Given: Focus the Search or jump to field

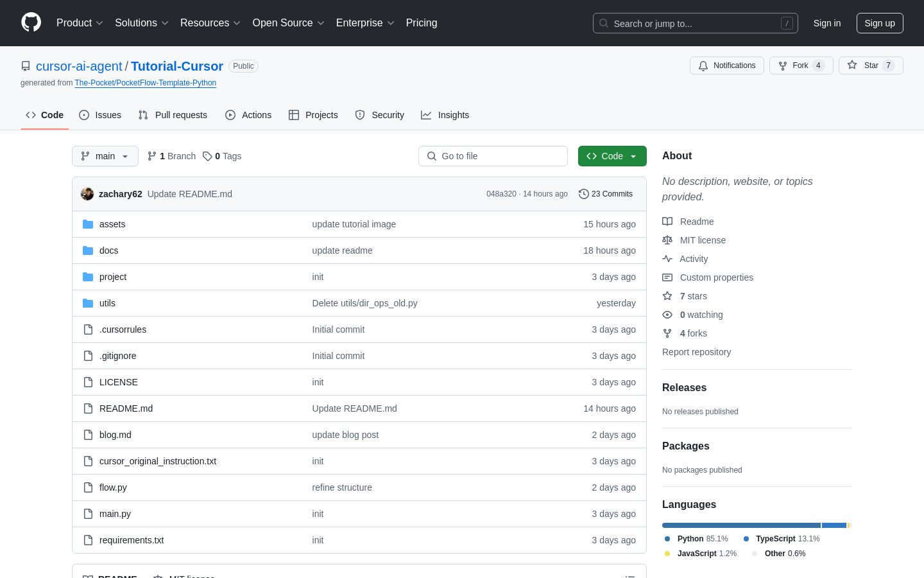Looking at the screenshot, I should click(696, 23).
